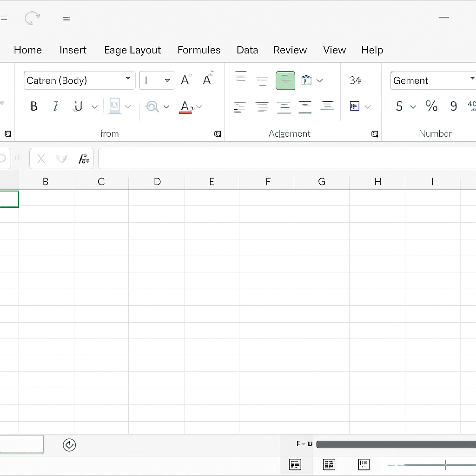Expand the font size dropdown

[167, 80]
